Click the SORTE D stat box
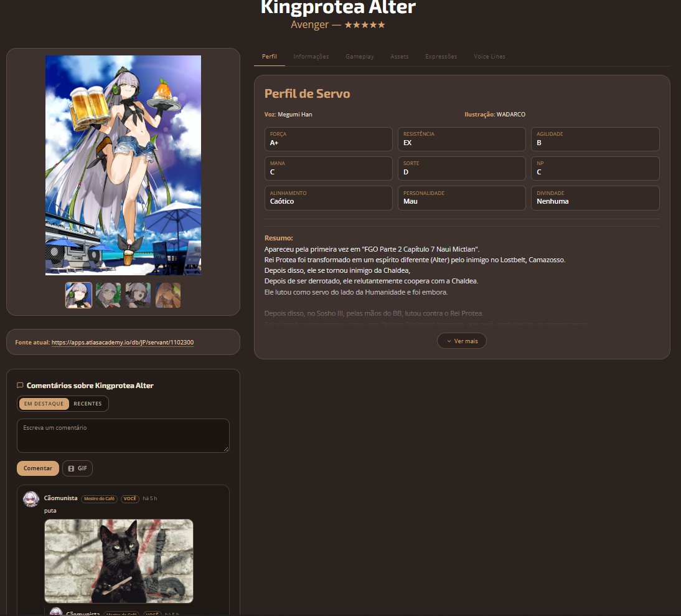Viewport: 681px width, 616px height. click(462, 168)
